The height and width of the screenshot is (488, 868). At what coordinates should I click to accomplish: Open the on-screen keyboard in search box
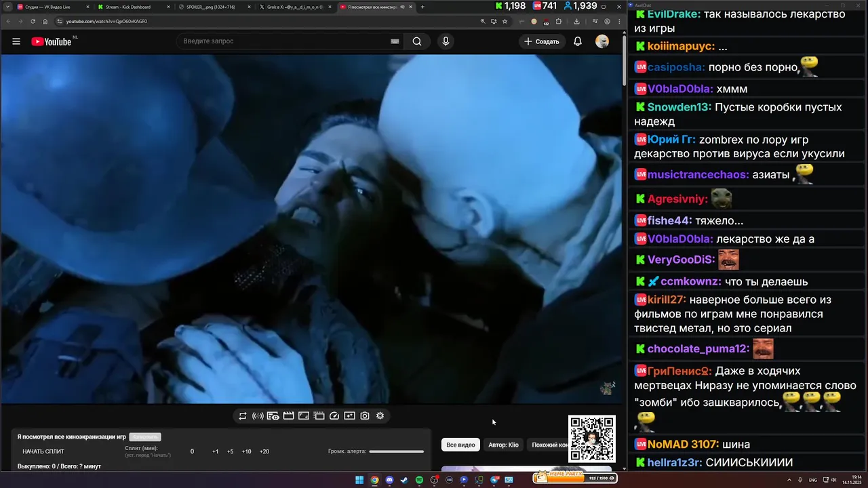pyautogui.click(x=395, y=41)
